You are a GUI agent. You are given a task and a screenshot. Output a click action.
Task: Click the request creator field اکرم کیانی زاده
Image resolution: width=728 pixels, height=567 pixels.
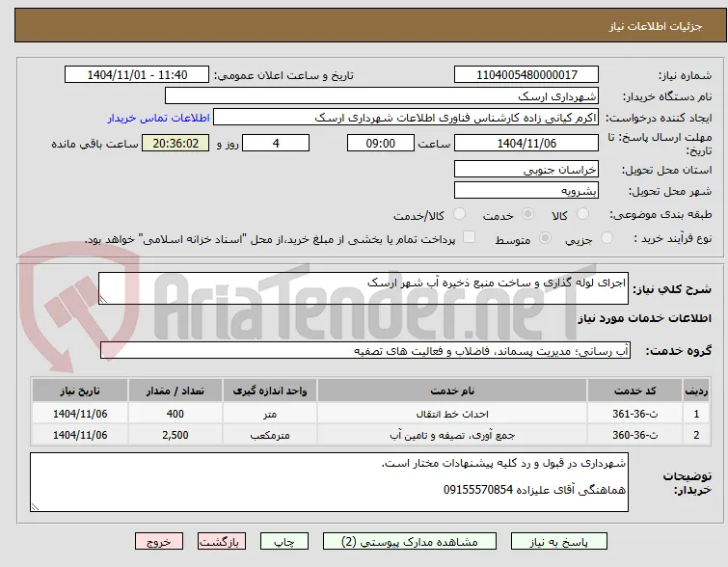[x=406, y=118]
